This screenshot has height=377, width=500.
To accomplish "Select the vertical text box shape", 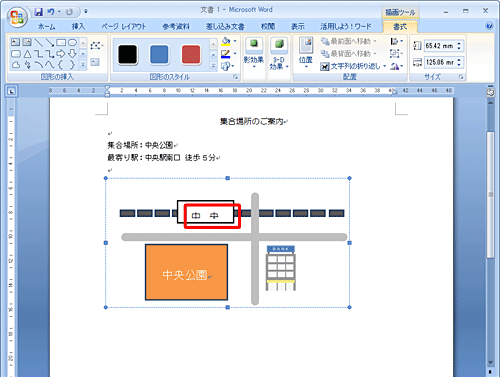I will [x=27, y=42].
